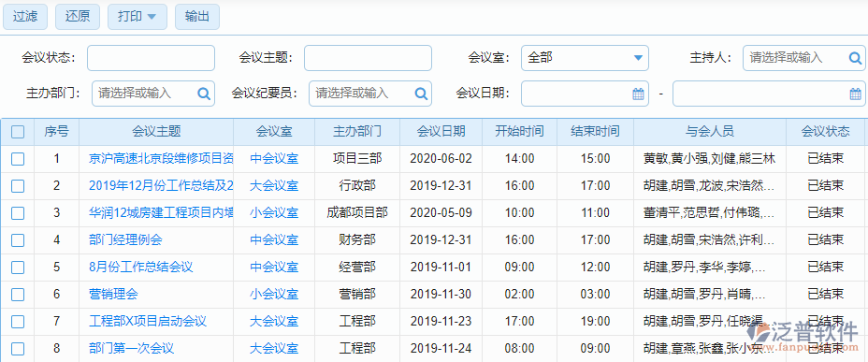Viewport: 868px width, 362px height.
Task: Sort by 会议主题 column header
Action: pos(156,132)
